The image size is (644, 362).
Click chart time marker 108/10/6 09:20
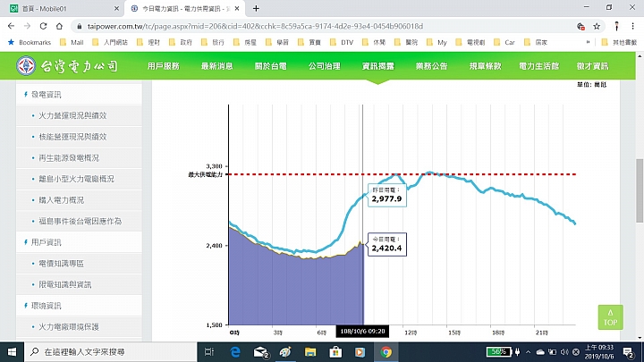[x=362, y=332]
